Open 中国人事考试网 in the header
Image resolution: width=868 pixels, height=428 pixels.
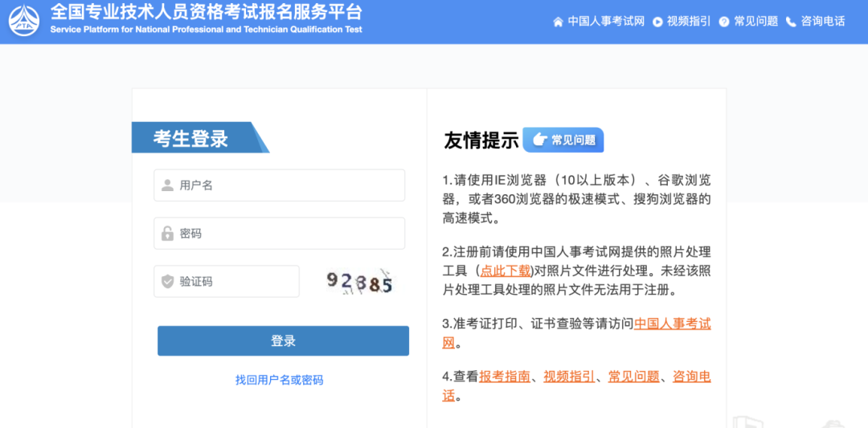[606, 22]
